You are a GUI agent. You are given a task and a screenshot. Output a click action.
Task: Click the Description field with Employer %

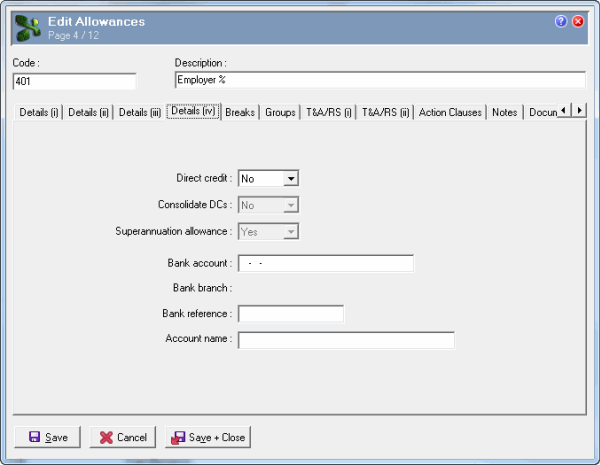click(380, 80)
